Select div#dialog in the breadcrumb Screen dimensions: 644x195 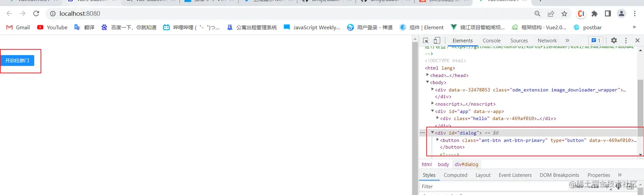[467, 164]
